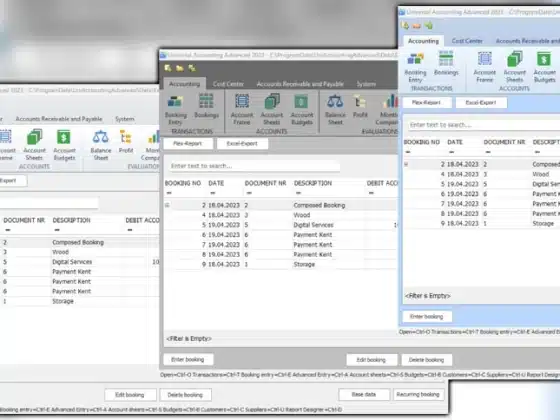Switch to Accounting tab in middle window
This screenshot has width=560, height=420.
click(184, 84)
